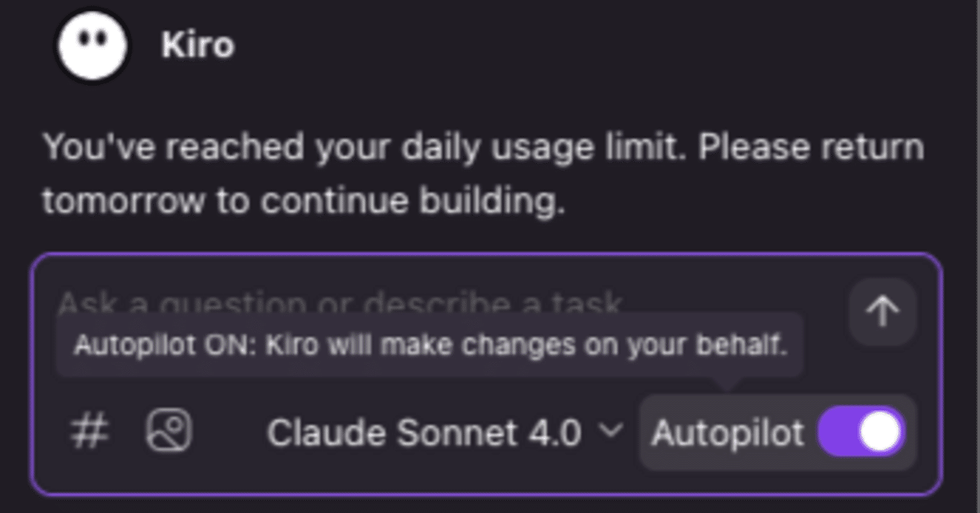Click the Kiro ghost avatar icon
980x513 pixels.
[91, 45]
